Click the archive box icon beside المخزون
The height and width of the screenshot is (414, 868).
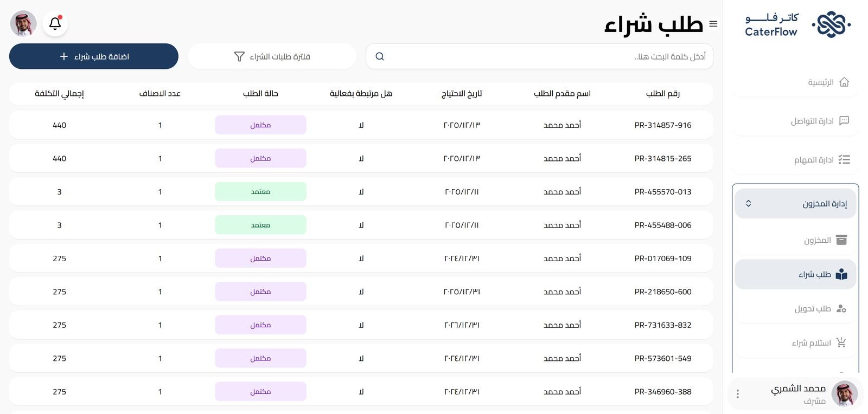pos(841,240)
